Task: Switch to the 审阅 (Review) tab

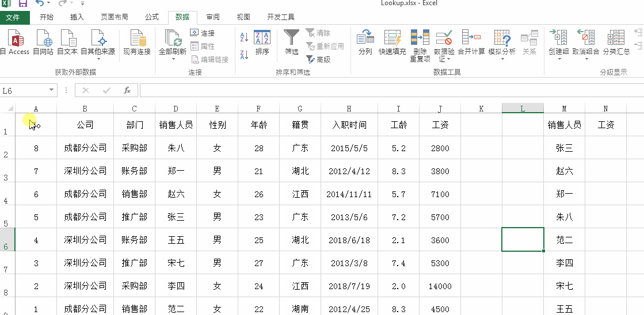Action: click(x=213, y=17)
